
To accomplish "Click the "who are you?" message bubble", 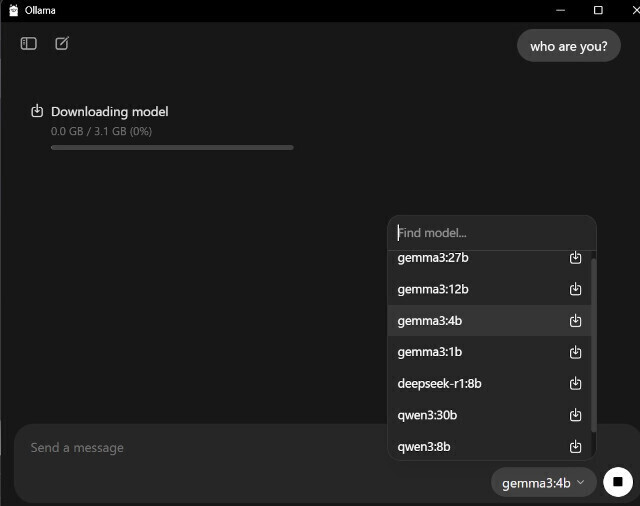I will (x=569, y=46).
